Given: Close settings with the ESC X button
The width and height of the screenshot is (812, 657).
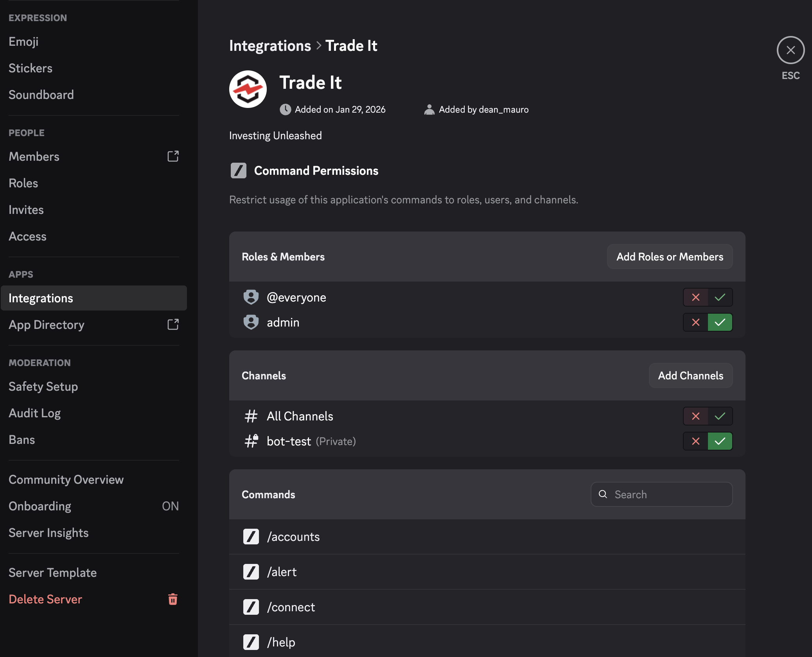Looking at the screenshot, I should pos(790,50).
